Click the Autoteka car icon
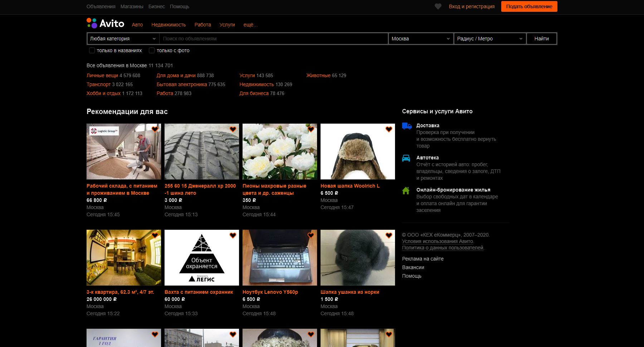 [x=406, y=158]
